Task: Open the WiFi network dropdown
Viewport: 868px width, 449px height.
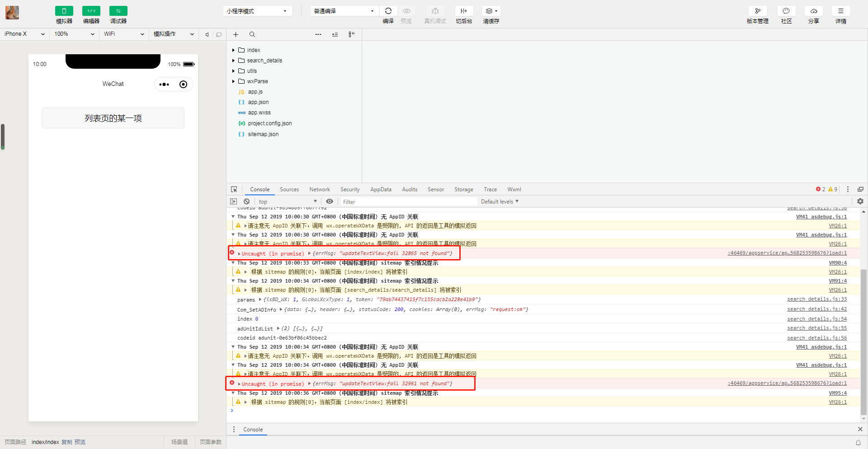Action: (124, 34)
